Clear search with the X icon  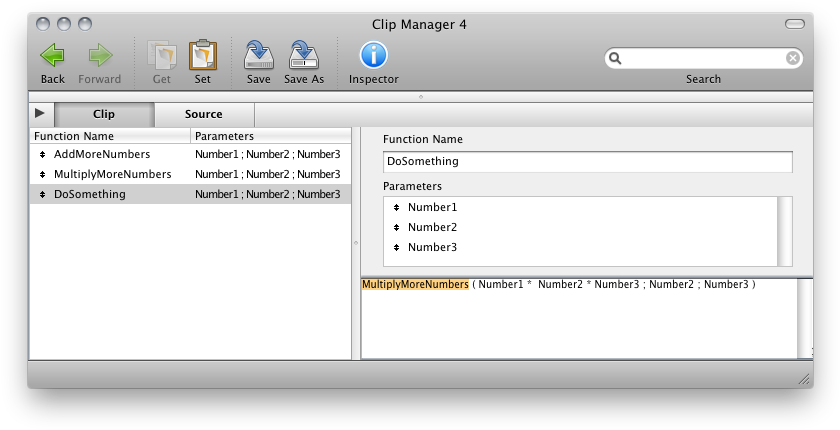point(792,58)
